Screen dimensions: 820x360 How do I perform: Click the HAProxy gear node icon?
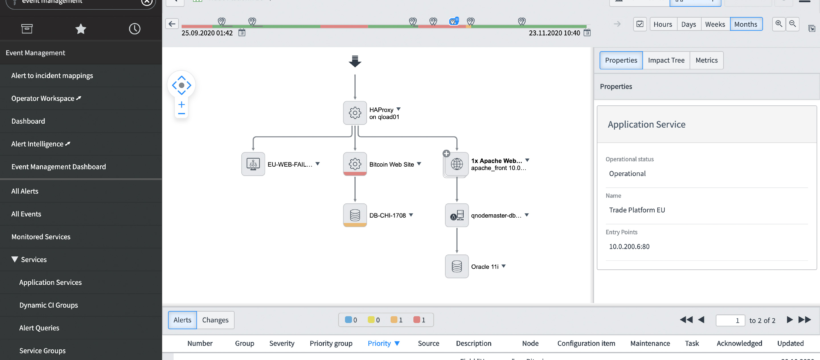[x=355, y=113]
